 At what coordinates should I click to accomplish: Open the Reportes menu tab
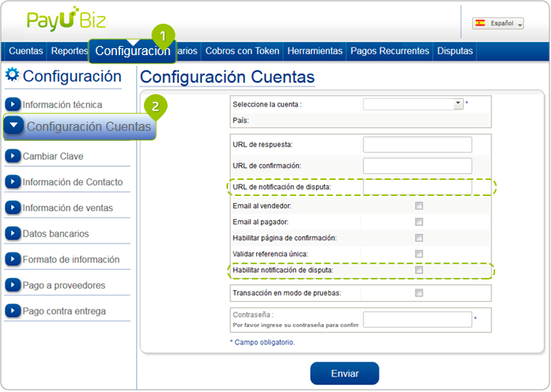pyautogui.click(x=69, y=51)
